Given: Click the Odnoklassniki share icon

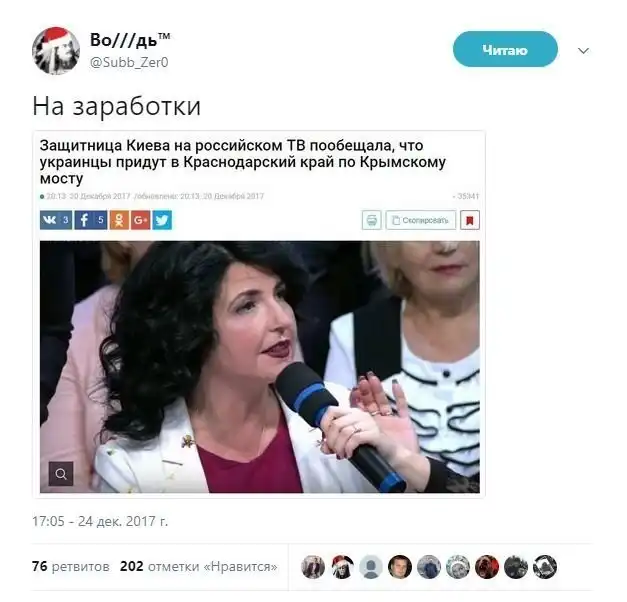Looking at the screenshot, I should 119,220.
